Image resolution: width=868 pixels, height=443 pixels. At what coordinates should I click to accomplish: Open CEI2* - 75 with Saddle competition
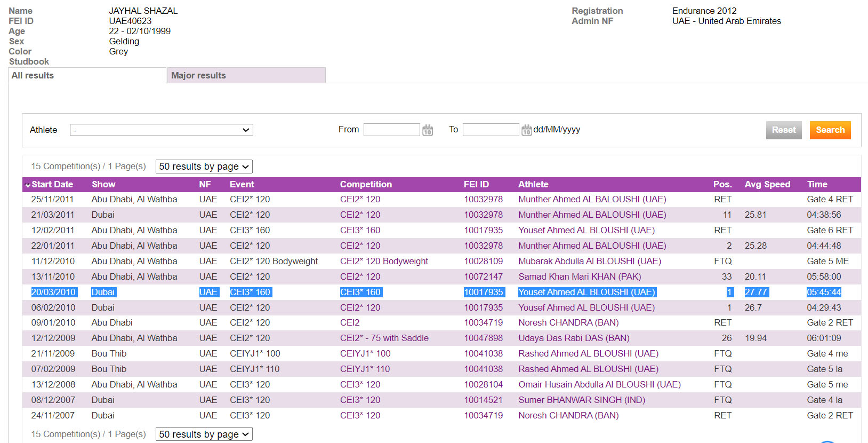coord(384,338)
